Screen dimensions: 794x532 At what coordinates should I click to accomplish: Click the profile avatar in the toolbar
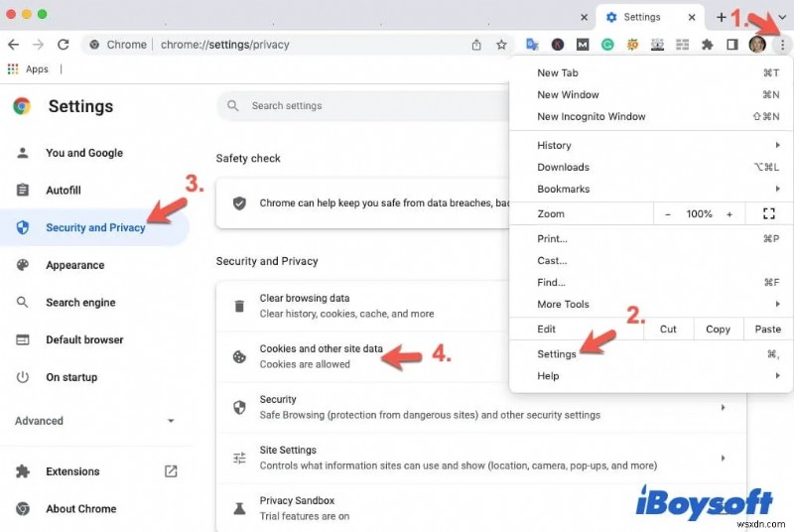click(757, 45)
